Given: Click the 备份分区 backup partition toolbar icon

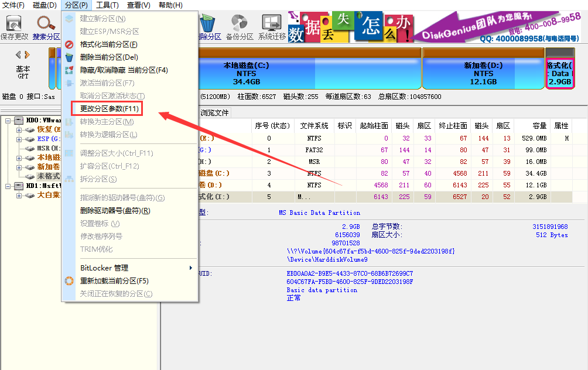Looking at the screenshot, I should (x=240, y=23).
